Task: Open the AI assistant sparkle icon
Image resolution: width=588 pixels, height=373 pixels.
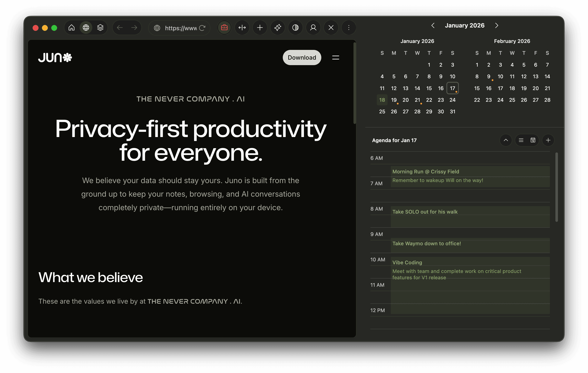Action: click(278, 27)
